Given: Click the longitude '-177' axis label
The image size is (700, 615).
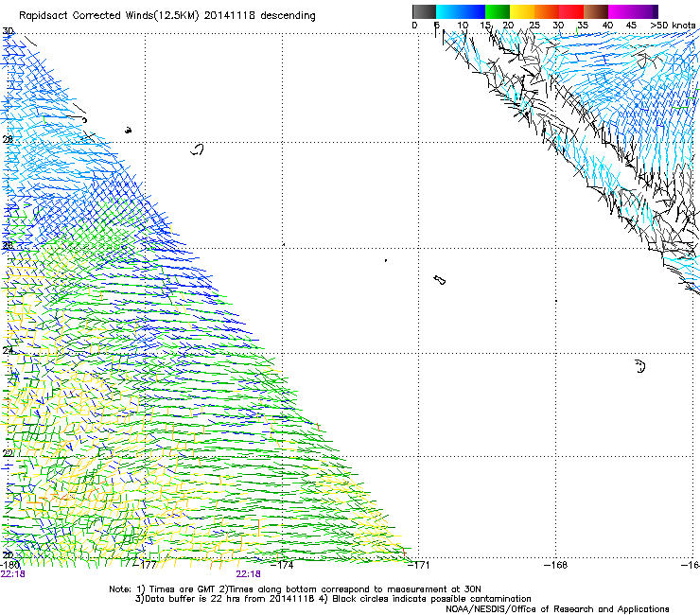Looking at the screenshot, I should (147, 565).
